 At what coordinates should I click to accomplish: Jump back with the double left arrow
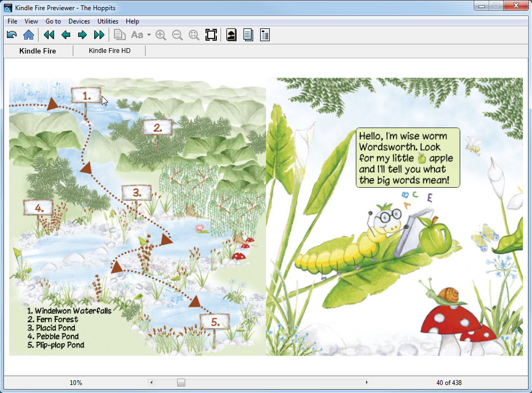coord(49,35)
